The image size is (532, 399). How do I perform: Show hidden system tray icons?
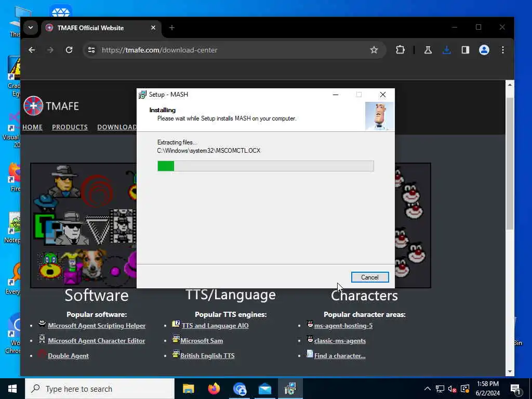(428, 389)
